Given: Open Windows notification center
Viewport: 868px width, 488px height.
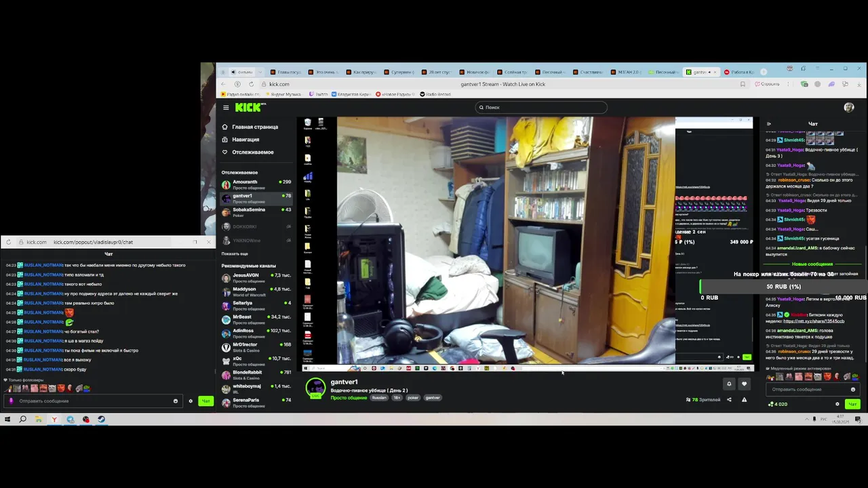Looking at the screenshot, I should click(859, 420).
